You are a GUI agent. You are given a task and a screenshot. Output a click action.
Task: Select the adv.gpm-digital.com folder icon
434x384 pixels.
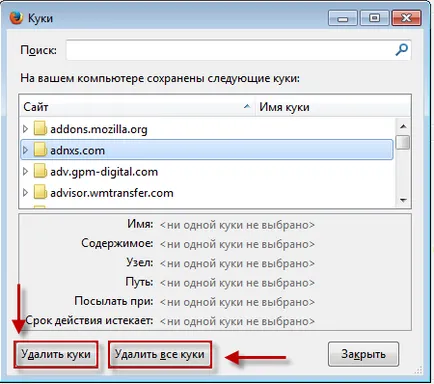pos(40,171)
